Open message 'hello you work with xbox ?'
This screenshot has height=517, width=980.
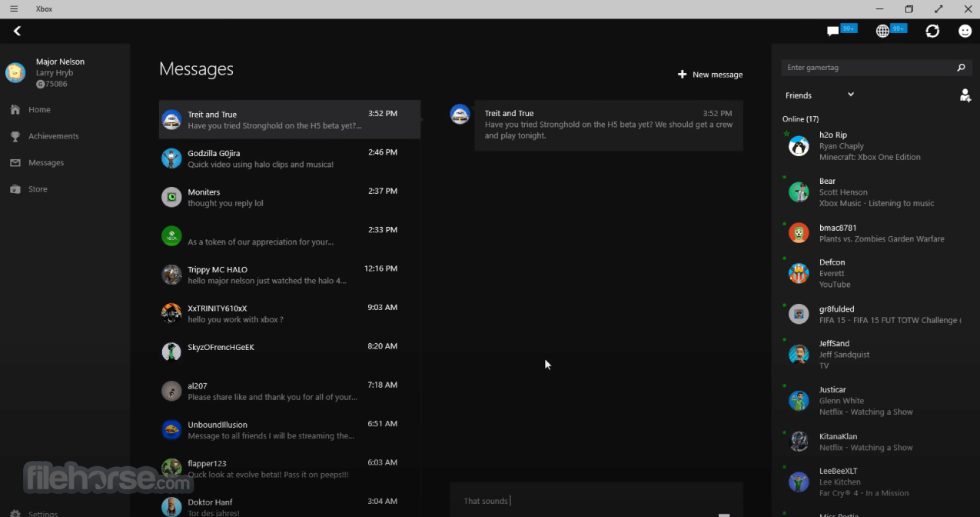pyautogui.click(x=290, y=313)
